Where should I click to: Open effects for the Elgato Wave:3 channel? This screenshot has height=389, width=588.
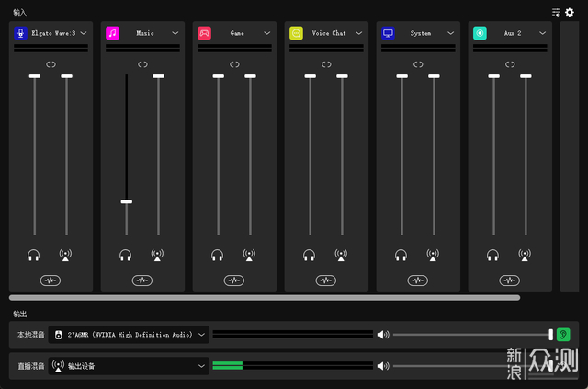tap(51, 280)
